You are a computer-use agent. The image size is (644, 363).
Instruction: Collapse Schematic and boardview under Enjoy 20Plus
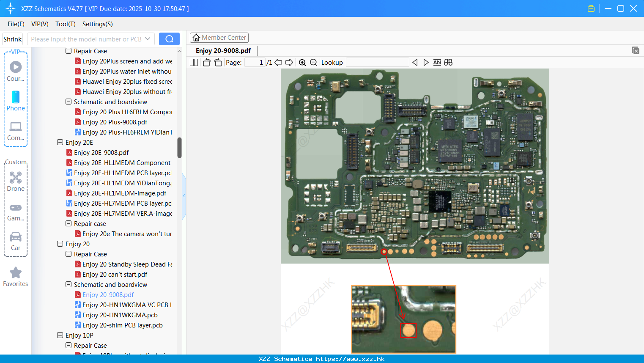click(69, 102)
